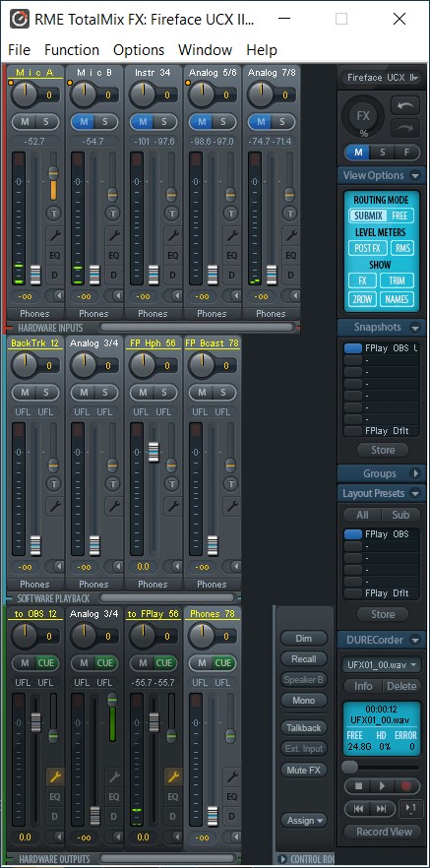This screenshot has height=868, width=430.
Task: Solo the Mic A channel
Action: [x=46, y=122]
